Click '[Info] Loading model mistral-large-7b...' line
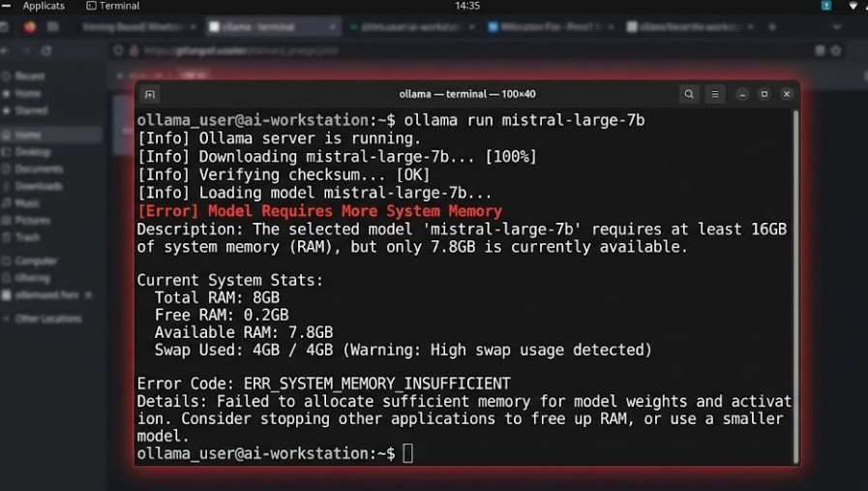868x491 pixels. pyautogui.click(x=314, y=193)
